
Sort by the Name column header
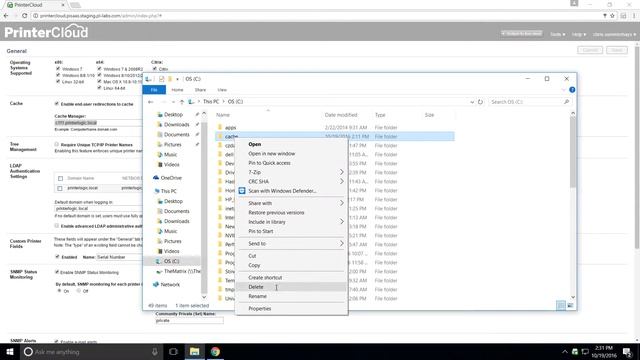point(222,115)
